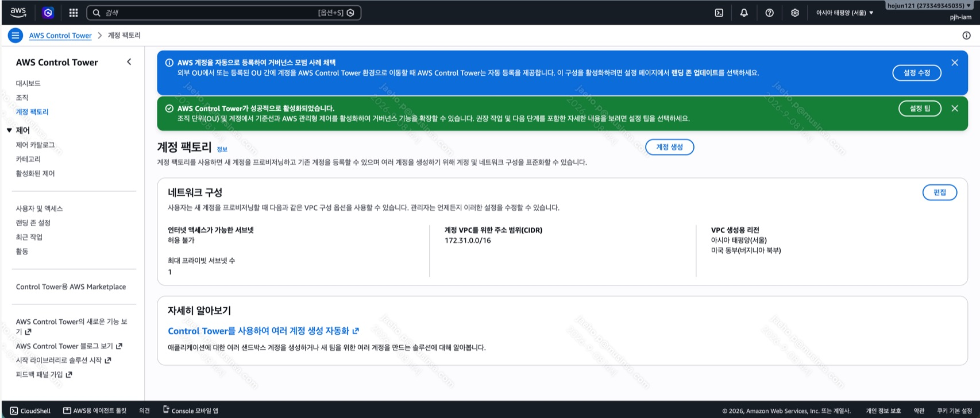Open 쿠키 기본 설정 in the footer

tap(955, 411)
